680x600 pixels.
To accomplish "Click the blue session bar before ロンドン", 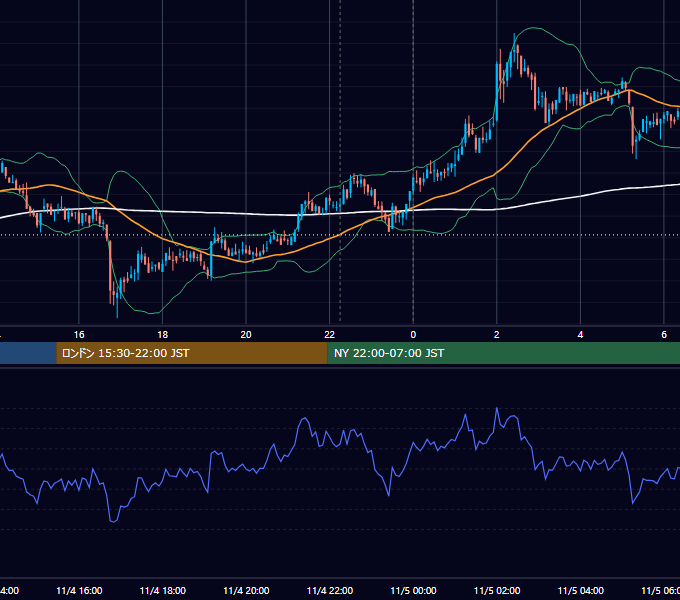I will (x=28, y=353).
